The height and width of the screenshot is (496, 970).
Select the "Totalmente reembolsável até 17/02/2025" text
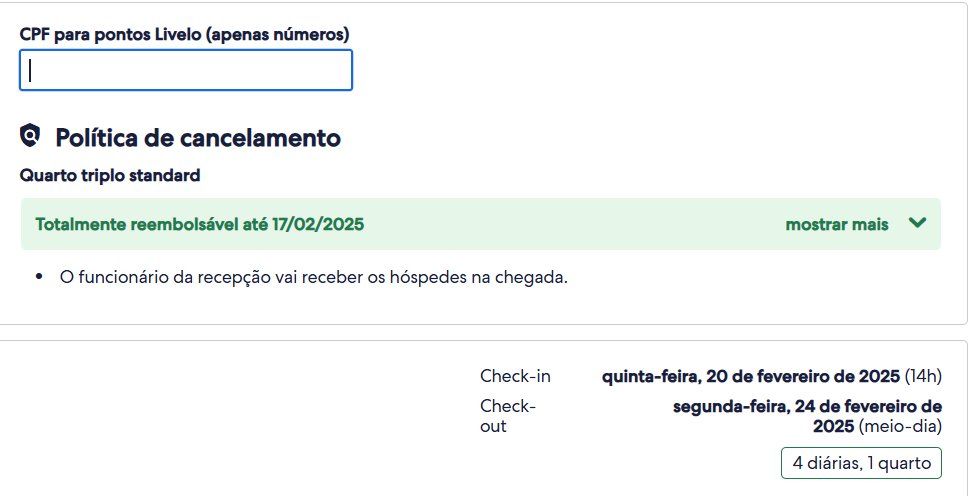tap(200, 224)
